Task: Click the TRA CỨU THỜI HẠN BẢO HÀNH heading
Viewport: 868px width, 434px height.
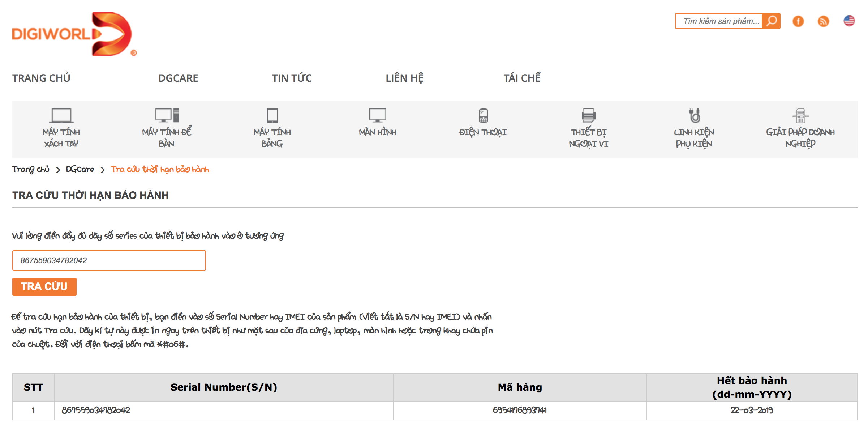Action: point(90,195)
